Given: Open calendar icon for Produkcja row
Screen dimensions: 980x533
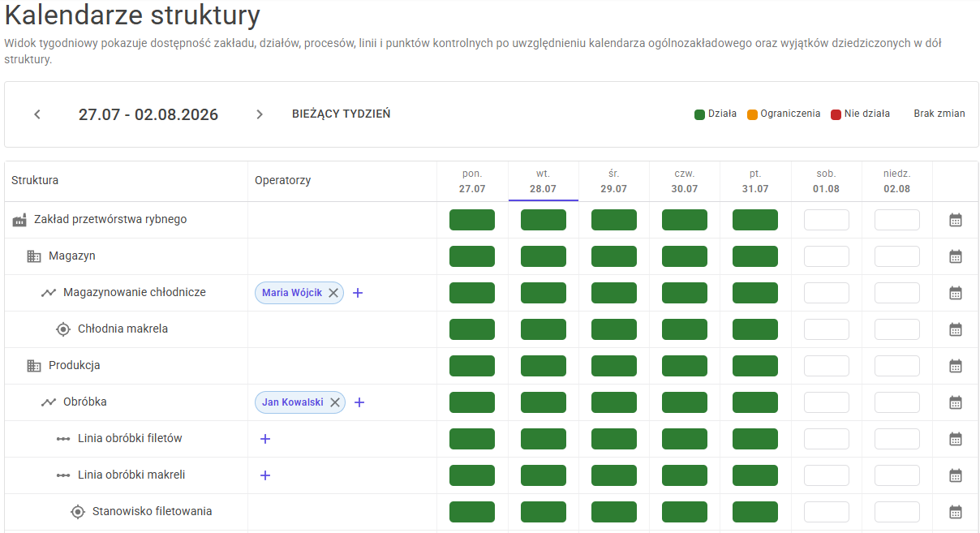Looking at the screenshot, I should [956, 366].
